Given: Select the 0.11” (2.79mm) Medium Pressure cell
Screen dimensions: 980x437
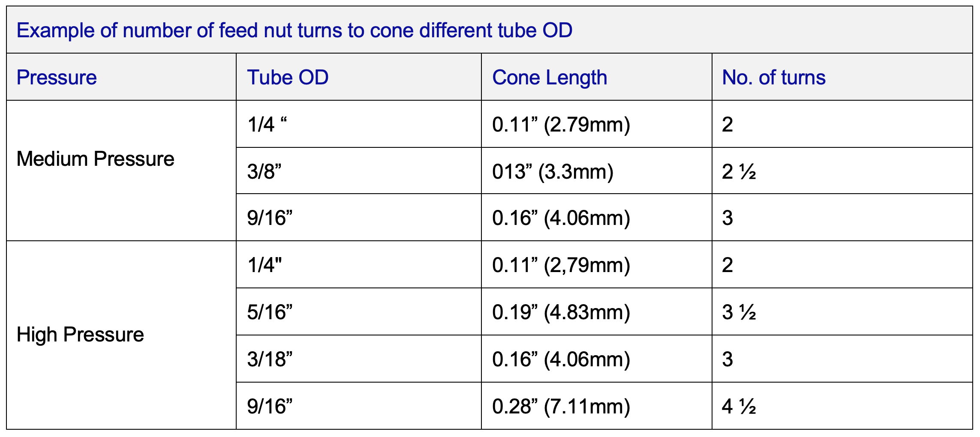Looking at the screenshot, I should pyautogui.click(x=561, y=124).
